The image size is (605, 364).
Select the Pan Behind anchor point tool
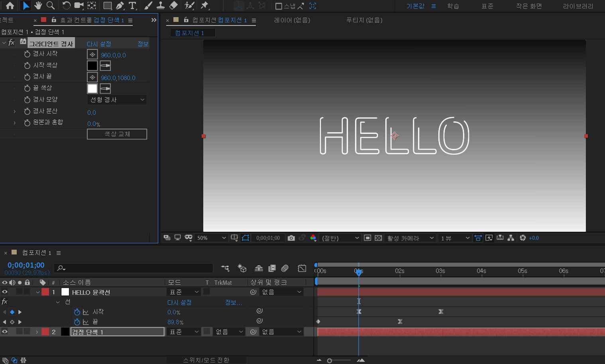(x=92, y=6)
